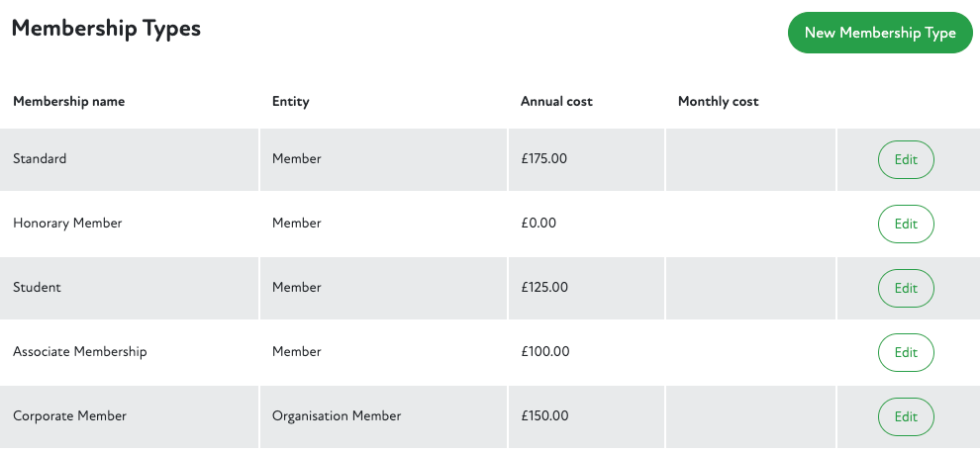The image size is (980, 453).
Task: Edit the Associate Membership row
Action: (x=906, y=352)
